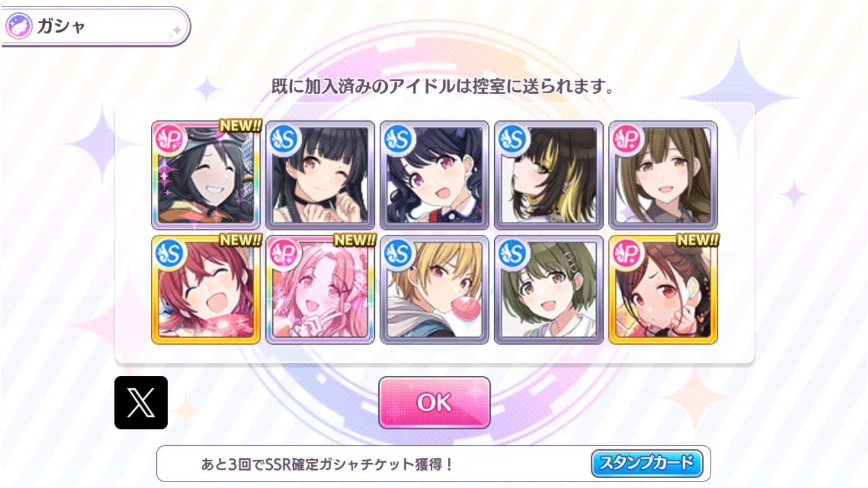Click the NEW!! label on bottom-right card
This screenshot has height=488, width=868.
(x=698, y=240)
